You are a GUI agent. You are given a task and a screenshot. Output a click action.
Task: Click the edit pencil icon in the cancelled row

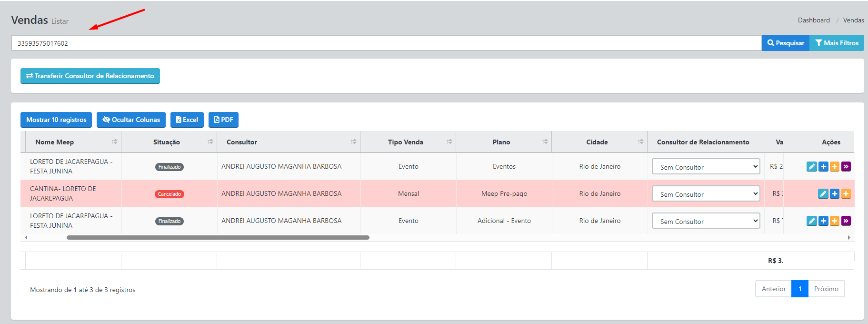click(x=823, y=194)
